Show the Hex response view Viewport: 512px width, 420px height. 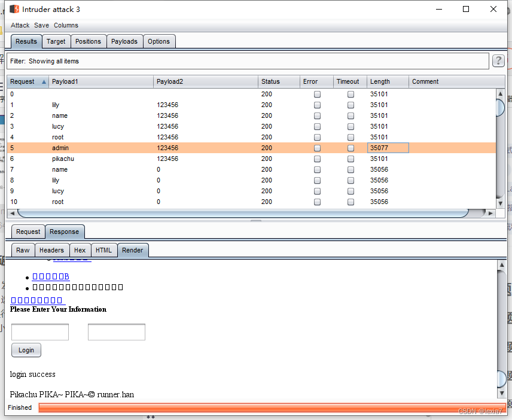click(80, 250)
